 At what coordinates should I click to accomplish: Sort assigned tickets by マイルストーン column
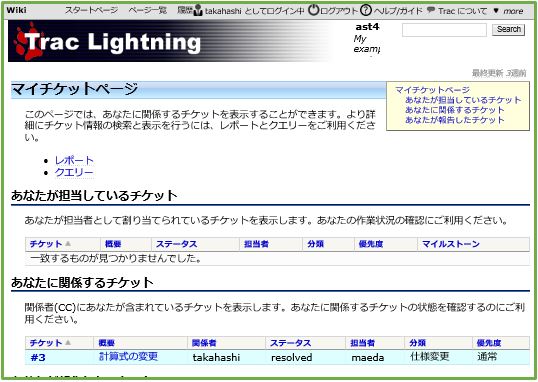[x=451, y=244]
